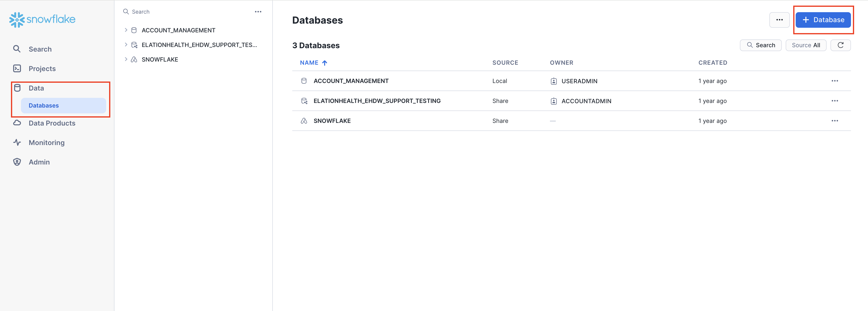Open more options for SNOWFLAKE row

834,121
